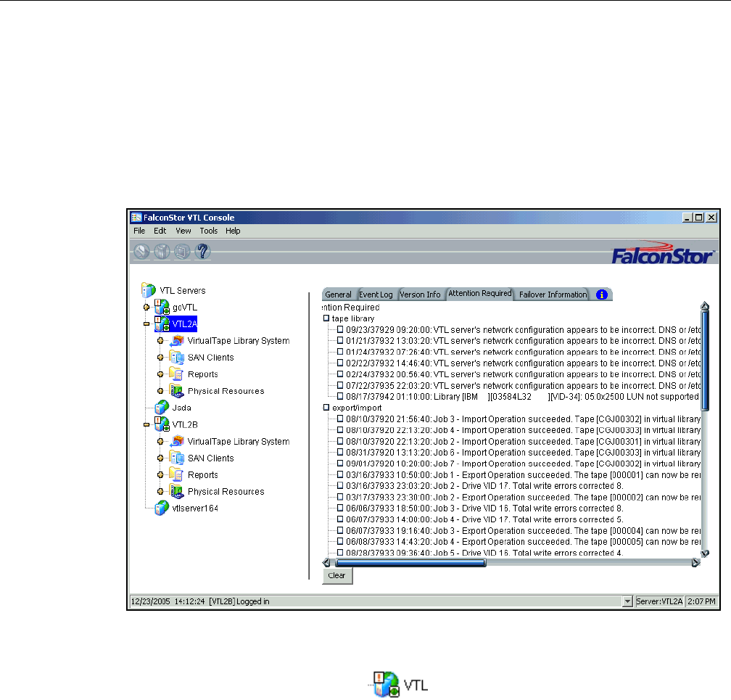This screenshot has width=731, height=700.
Task: Click the horizontal scrollbar right arrow
Action: [695, 563]
